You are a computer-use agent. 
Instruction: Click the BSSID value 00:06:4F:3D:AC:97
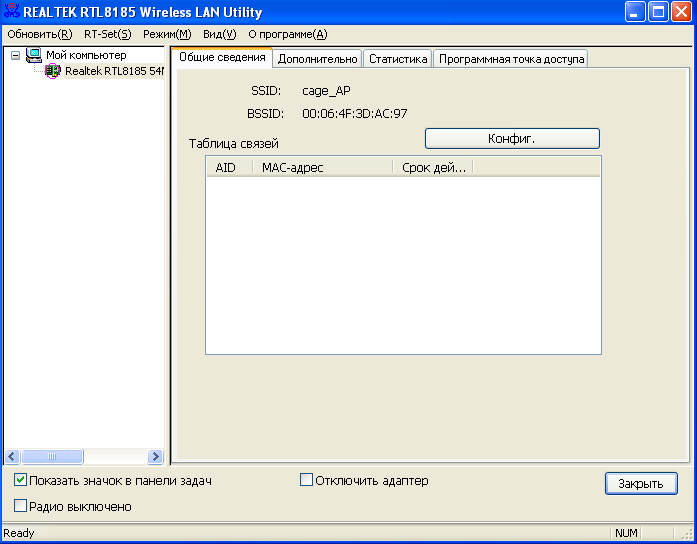(355, 114)
